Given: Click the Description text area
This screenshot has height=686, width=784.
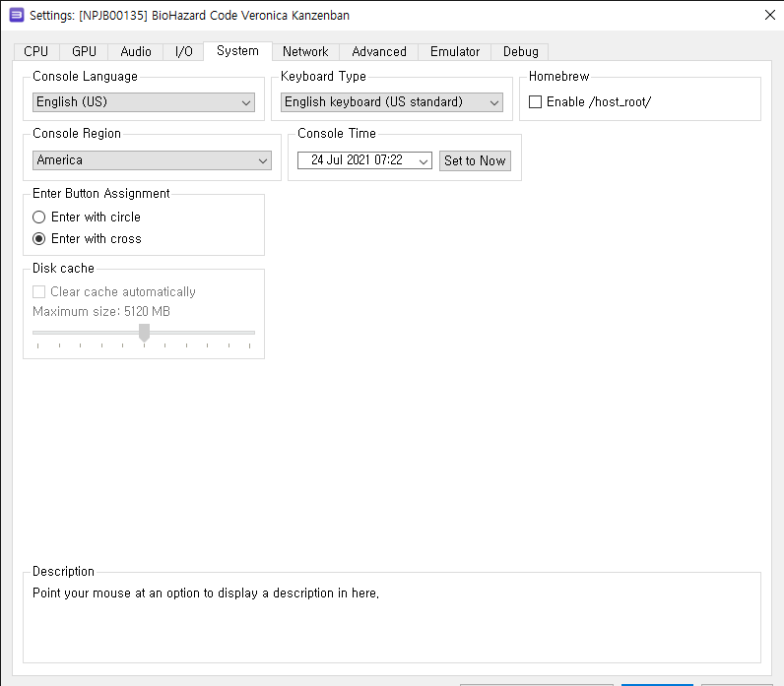Looking at the screenshot, I should coord(391,617).
